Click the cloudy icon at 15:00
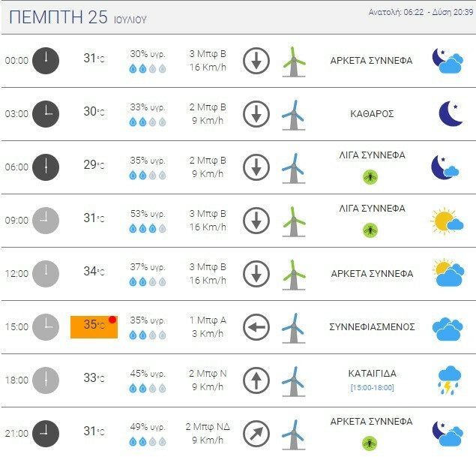 coord(447,328)
